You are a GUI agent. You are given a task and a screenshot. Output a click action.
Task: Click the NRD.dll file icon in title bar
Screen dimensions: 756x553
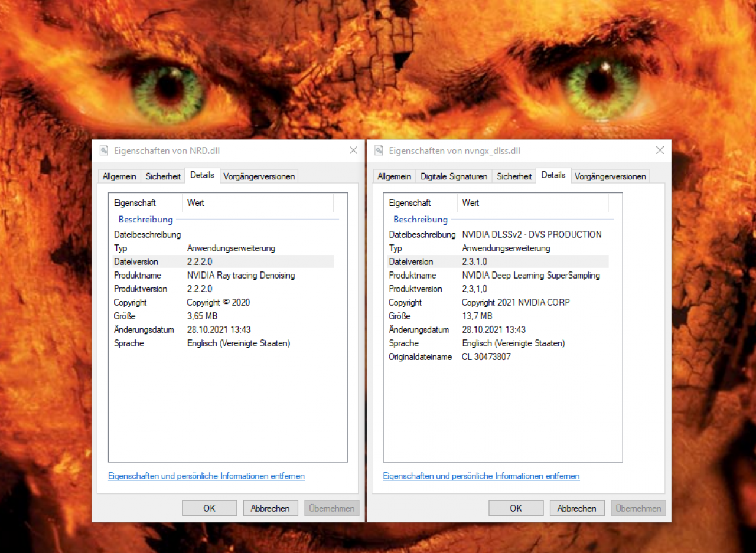104,150
